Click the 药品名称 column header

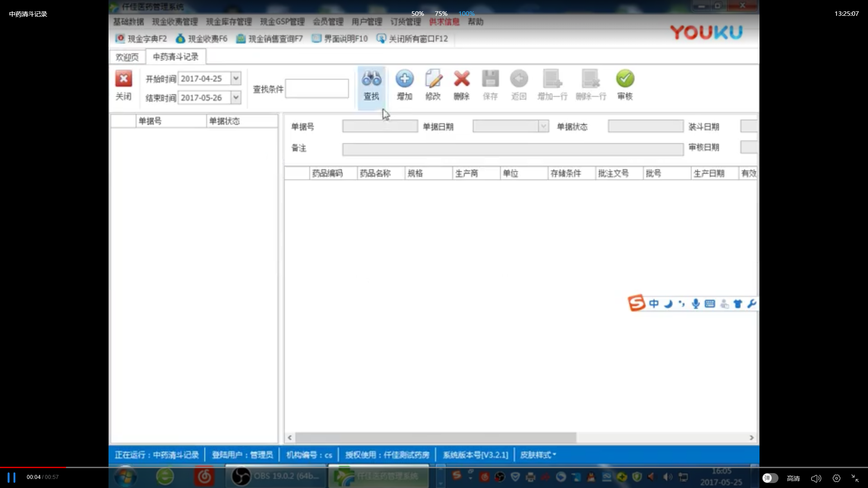click(381, 174)
